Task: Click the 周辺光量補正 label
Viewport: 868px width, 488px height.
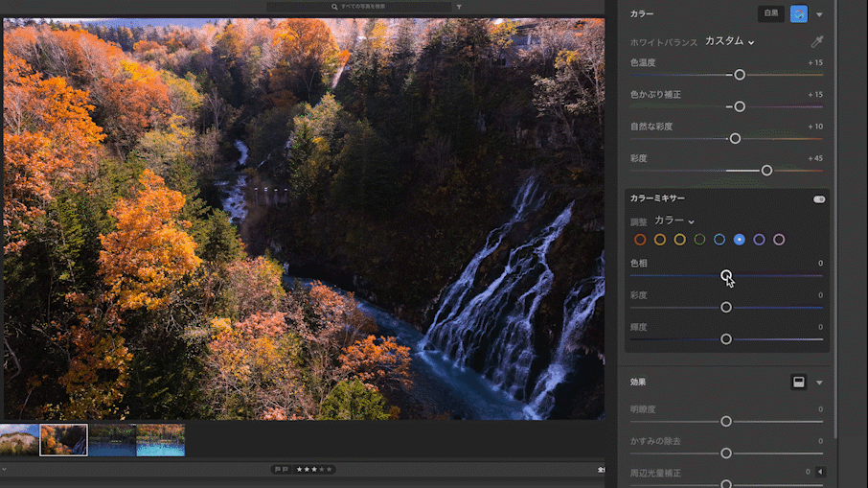Action: click(655, 473)
